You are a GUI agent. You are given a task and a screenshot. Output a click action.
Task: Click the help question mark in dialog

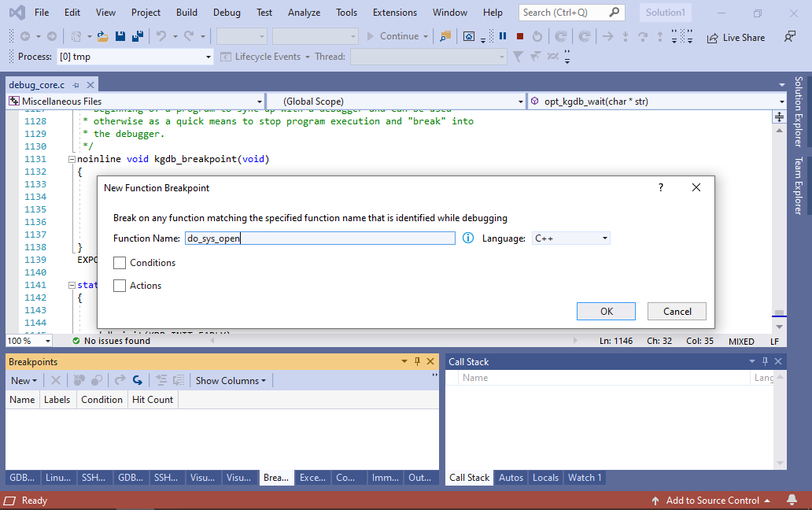click(x=661, y=187)
